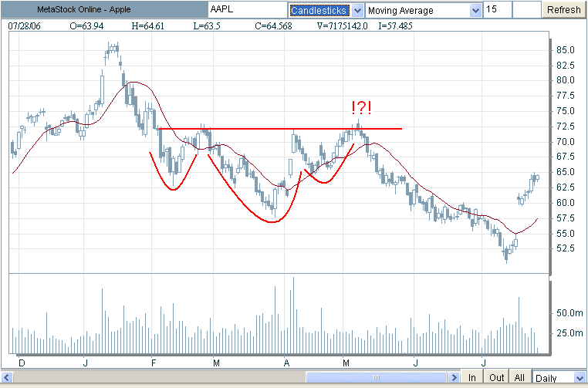Click the 52.5 price axis label

565,248
